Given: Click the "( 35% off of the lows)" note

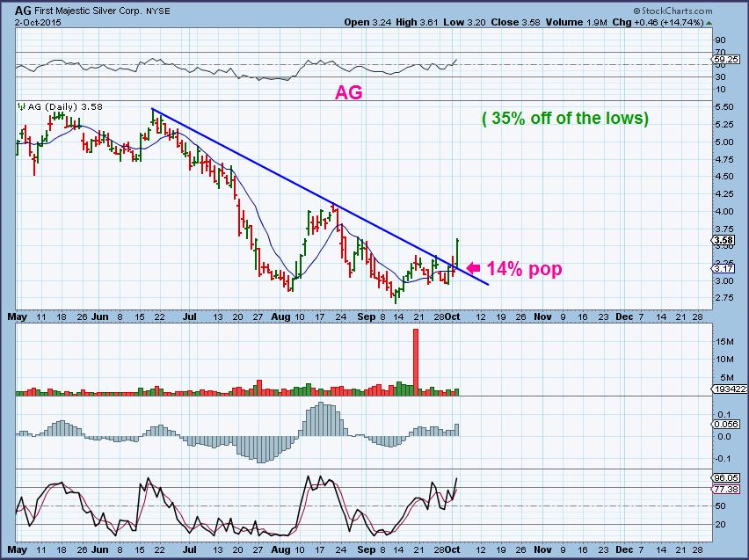Looking at the screenshot, I should 565,118.
